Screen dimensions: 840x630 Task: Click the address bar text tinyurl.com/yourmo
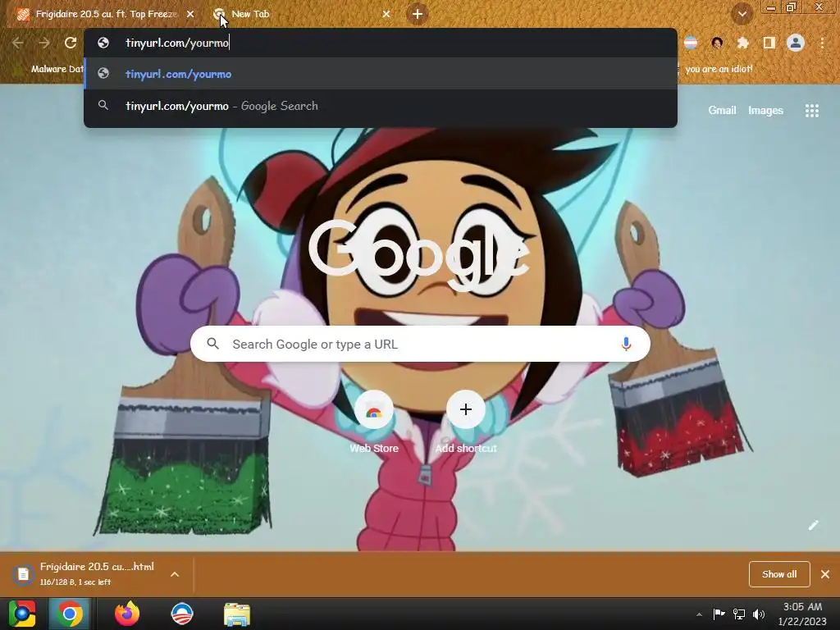point(177,43)
